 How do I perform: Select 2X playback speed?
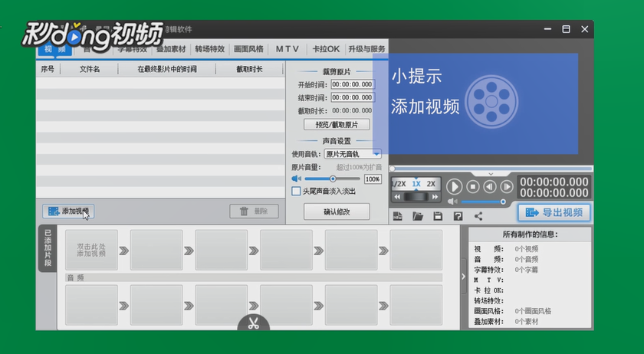[x=431, y=184]
